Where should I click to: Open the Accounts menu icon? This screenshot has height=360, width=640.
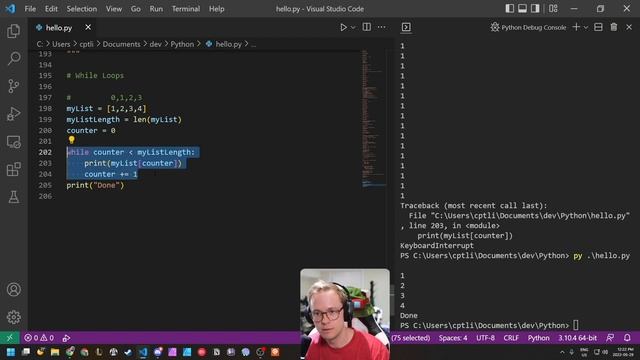tap(13, 289)
